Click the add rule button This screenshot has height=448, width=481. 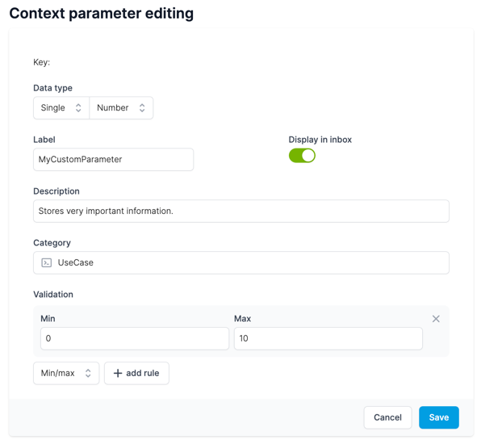136,373
